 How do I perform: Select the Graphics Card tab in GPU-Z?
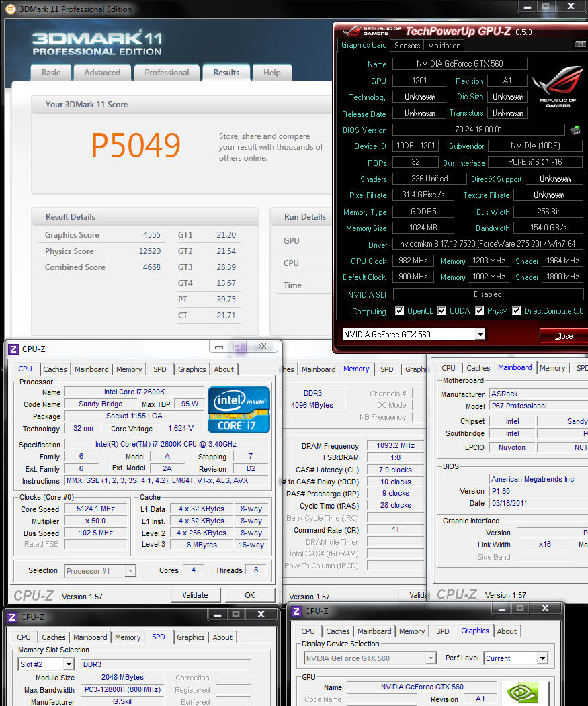[364, 45]
